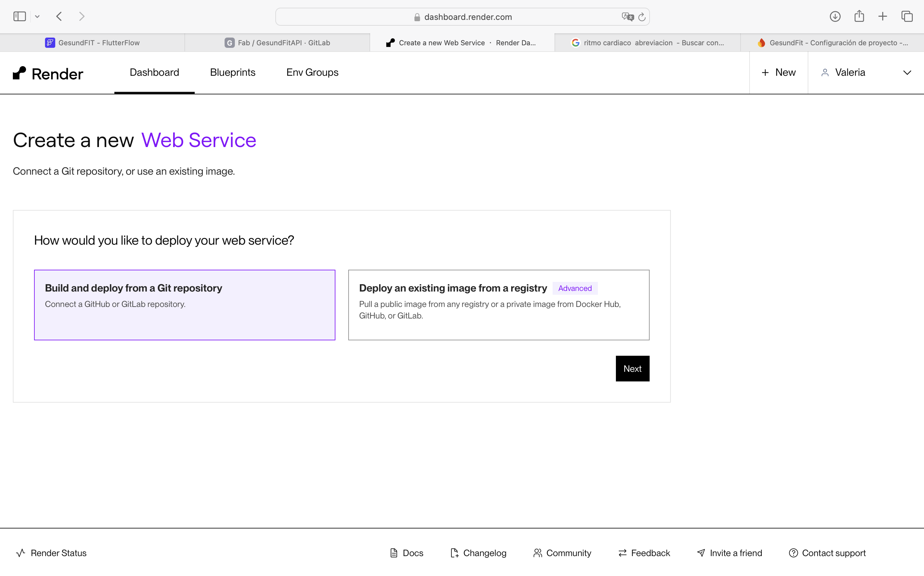
Task: Open the Blueprints menu tab
Action: click(x=232, y=72)
